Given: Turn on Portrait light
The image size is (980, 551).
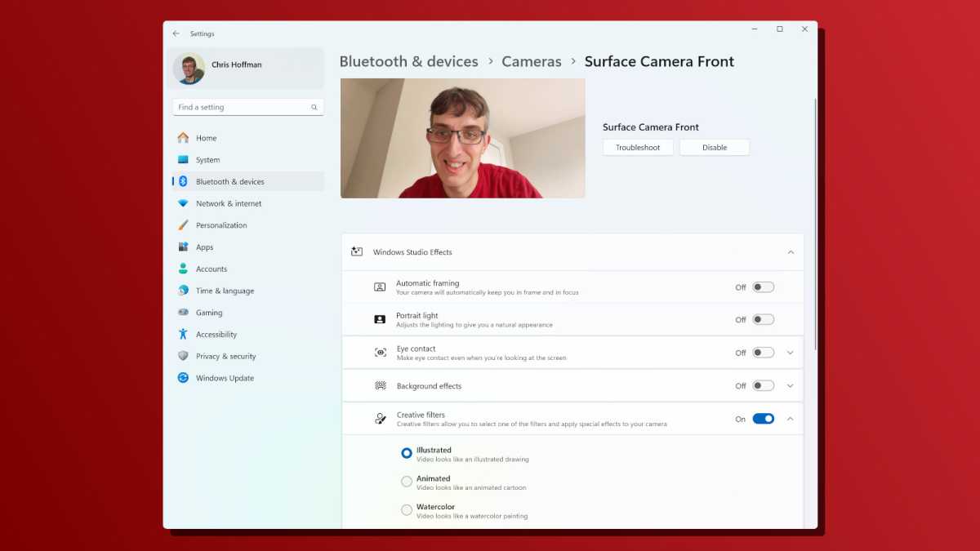Looking at the screenshot, I should 763,319.
